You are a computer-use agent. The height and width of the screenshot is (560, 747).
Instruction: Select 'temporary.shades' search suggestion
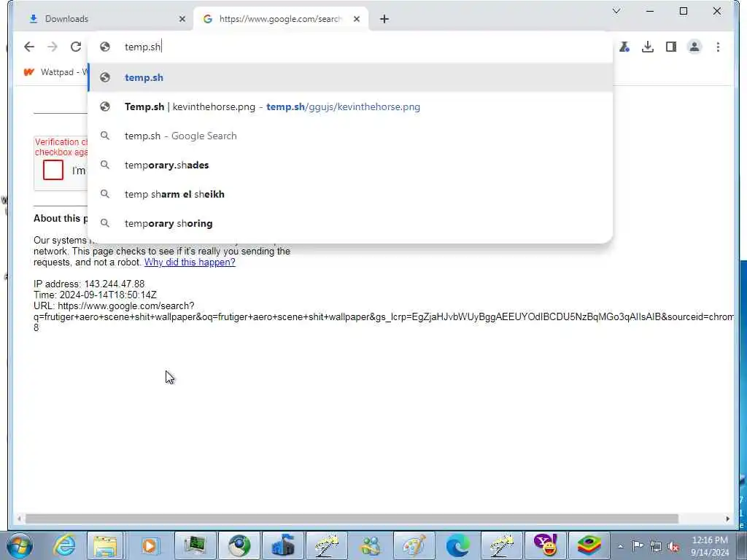(x=350, y=166)
